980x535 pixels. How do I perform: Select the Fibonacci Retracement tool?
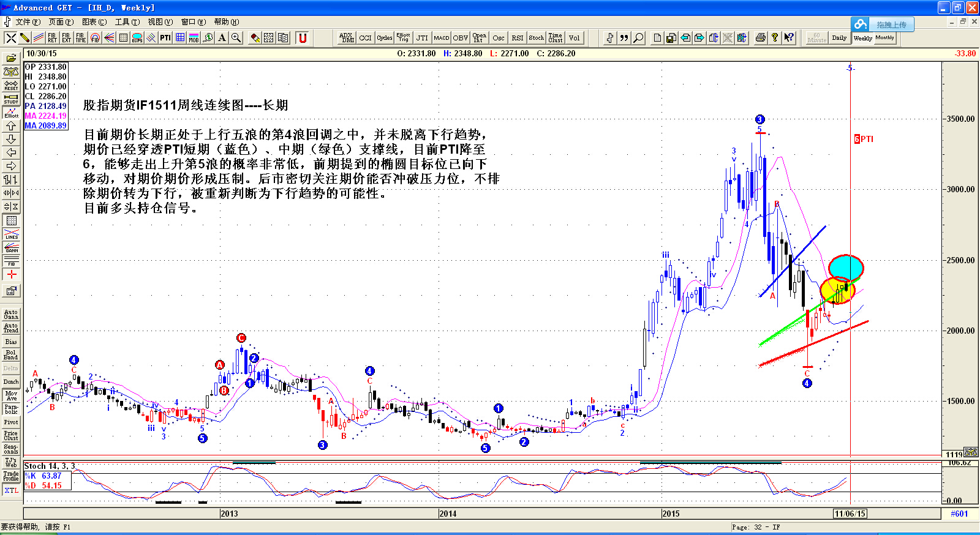[52, 38]
